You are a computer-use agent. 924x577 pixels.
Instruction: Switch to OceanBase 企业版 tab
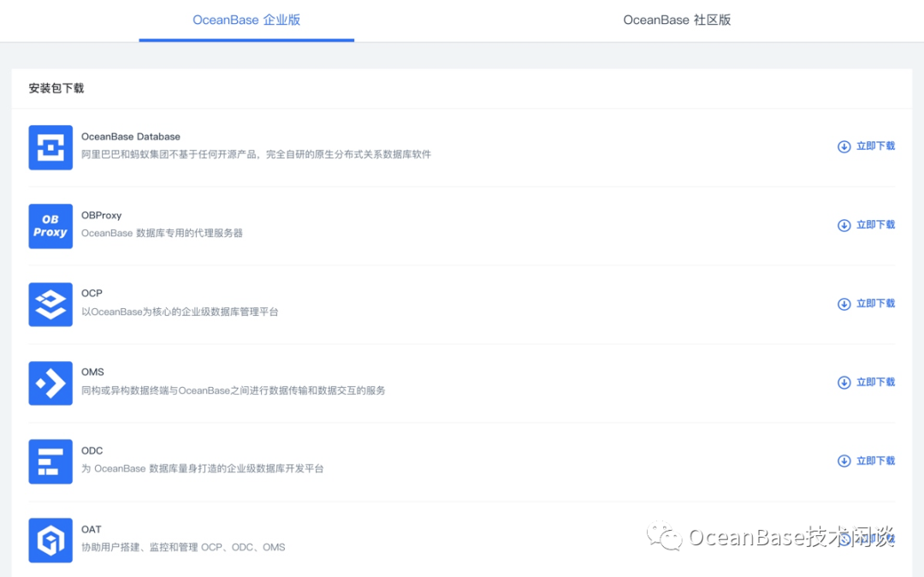point(246,20)
